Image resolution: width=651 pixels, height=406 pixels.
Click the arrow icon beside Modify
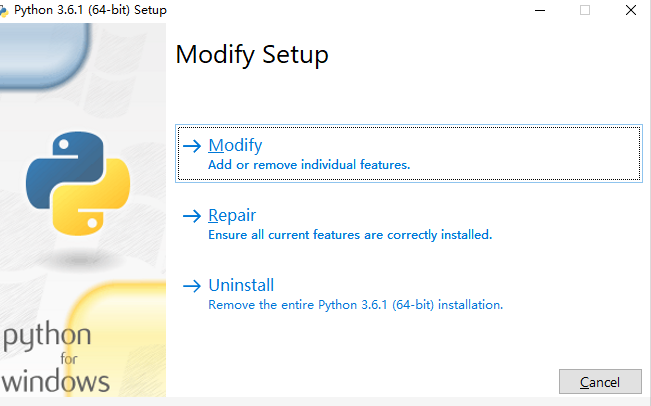click(x=192, y=146)
